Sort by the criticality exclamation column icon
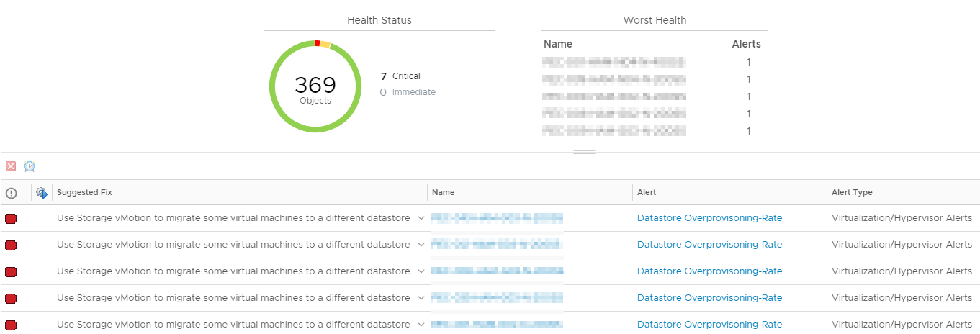 (11, 193)
